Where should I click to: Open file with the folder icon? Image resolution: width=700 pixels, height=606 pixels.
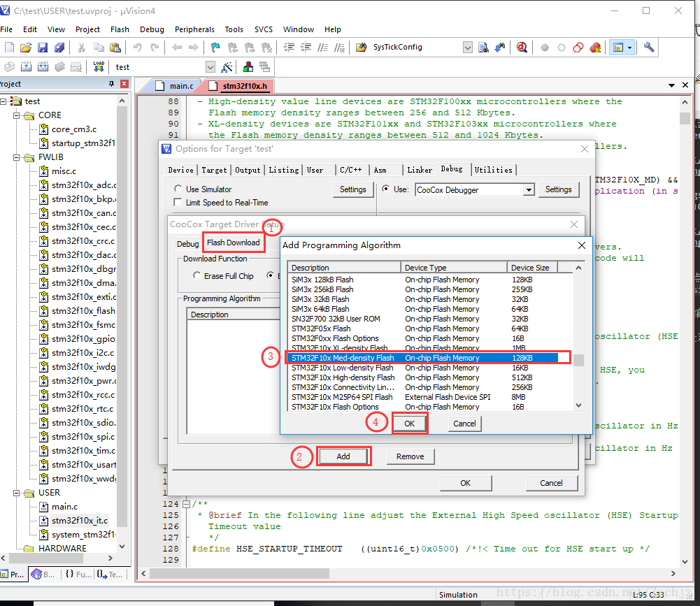pyautogui.click(x=26, y=48)
